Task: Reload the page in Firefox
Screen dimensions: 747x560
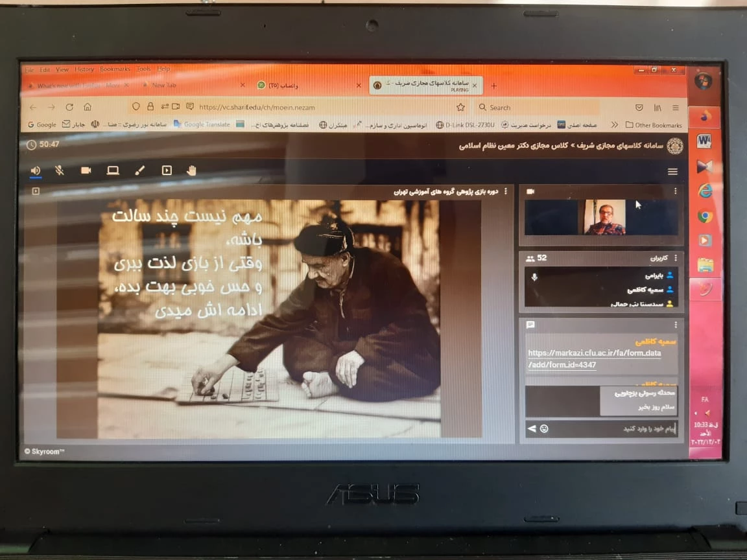Action: point(69,107)
